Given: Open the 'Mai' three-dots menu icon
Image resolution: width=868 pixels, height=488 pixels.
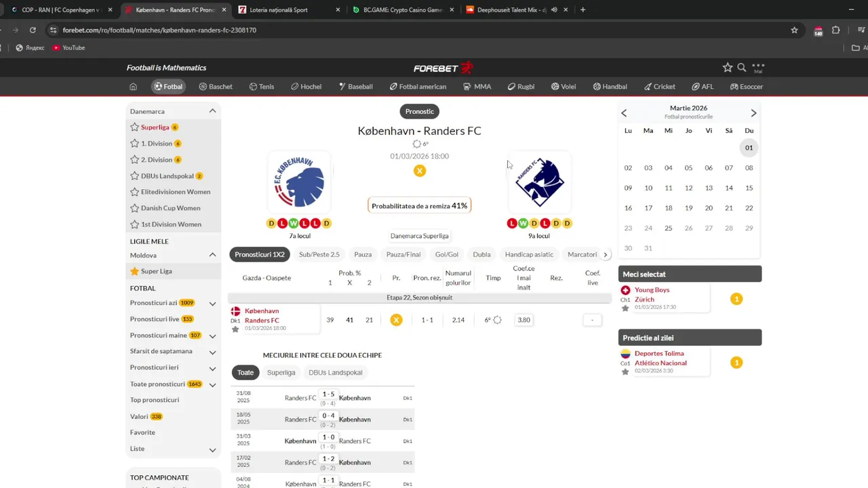Looking at the screenshot, I should pos(758,68).
